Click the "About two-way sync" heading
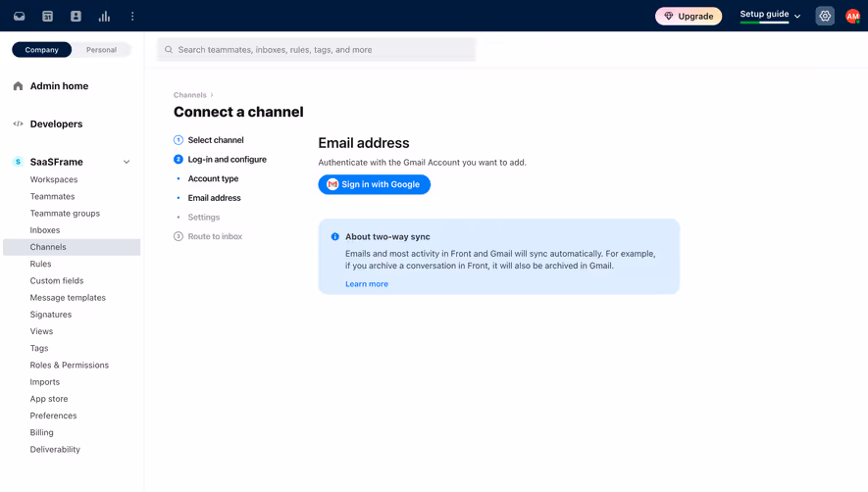Screen dimensions: 868x492 [387, 237]
